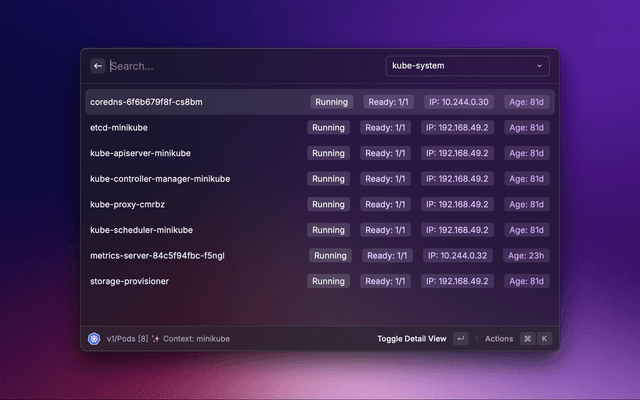Click the Age: 23h tag

[526, 255]
